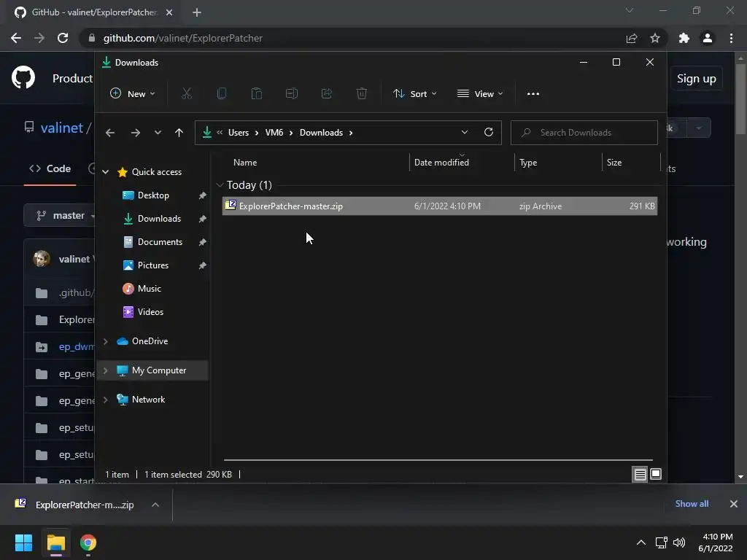The height and width of the screenshot is (560, 747).
Task: Open the volume control in system tray
Action: click(x=679, y=542)
